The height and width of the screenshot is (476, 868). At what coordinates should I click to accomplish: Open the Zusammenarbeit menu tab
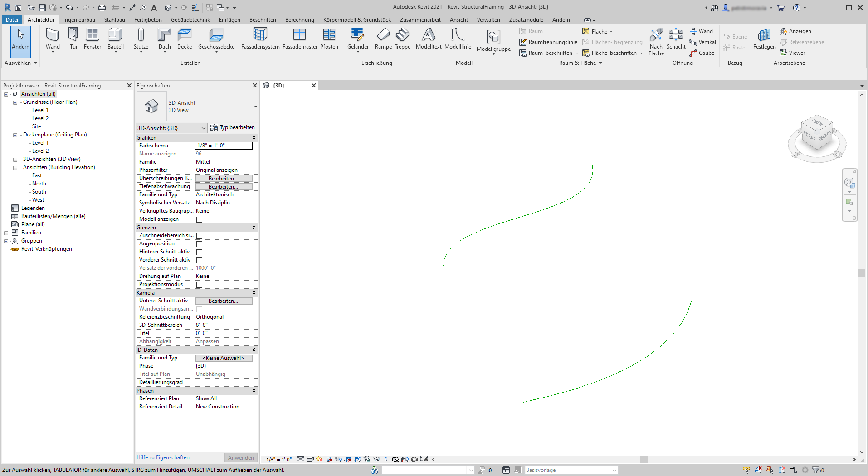420,19
